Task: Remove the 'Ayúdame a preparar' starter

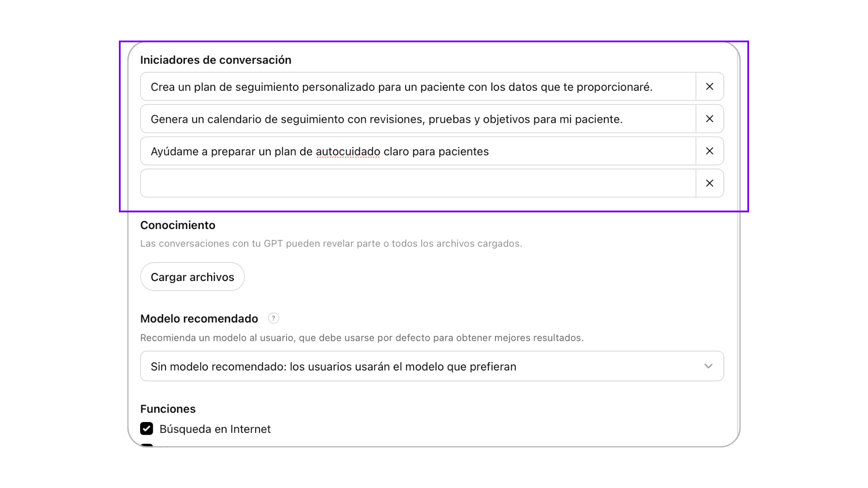Action: [709, 151]
